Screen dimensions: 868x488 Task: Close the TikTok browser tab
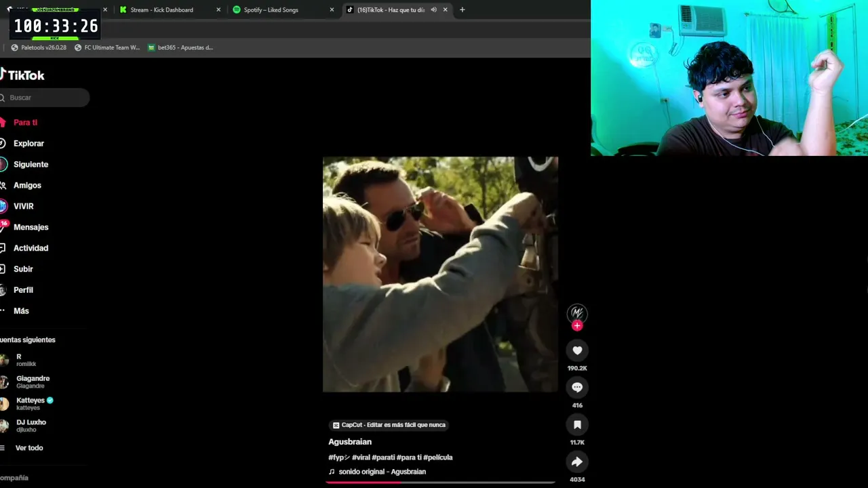[x=445, y=9]
